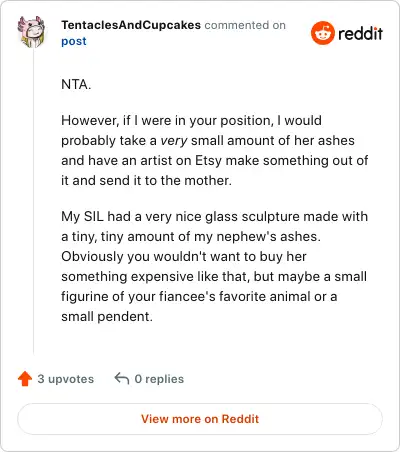Screen dimensions: 400x452
Task: Follow the blue "post" link
Action: 74,41
